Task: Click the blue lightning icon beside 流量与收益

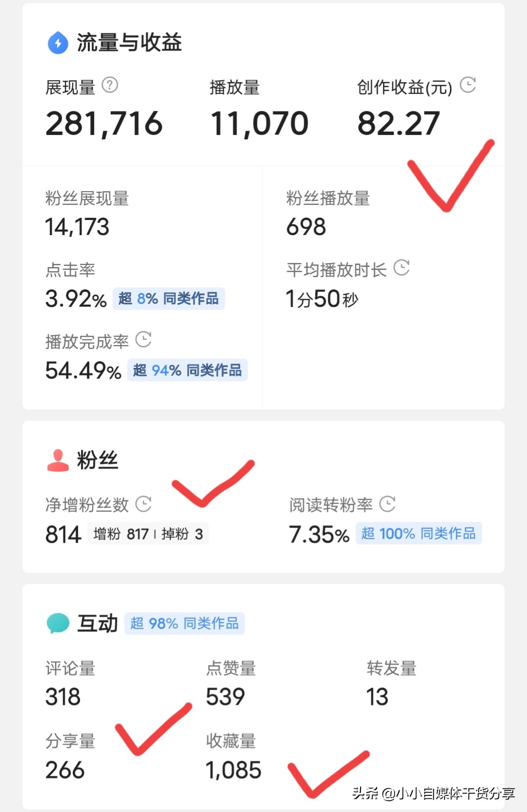Action: 57,43
